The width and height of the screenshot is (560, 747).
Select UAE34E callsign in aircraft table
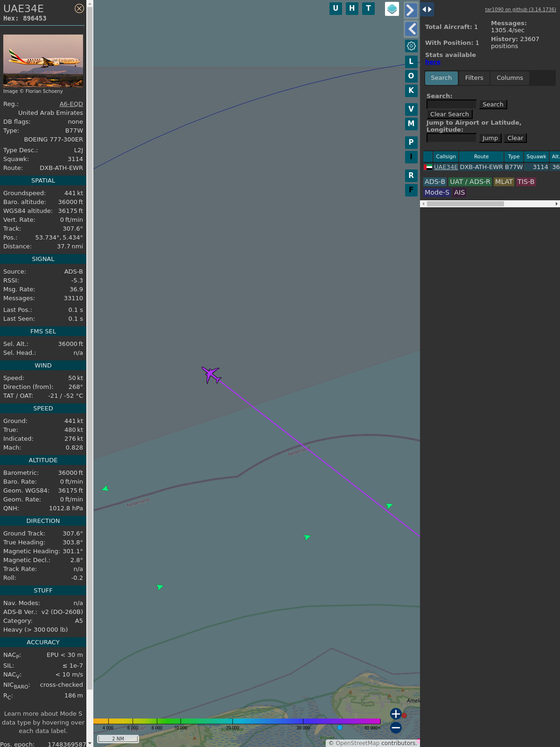click(446, 167)
